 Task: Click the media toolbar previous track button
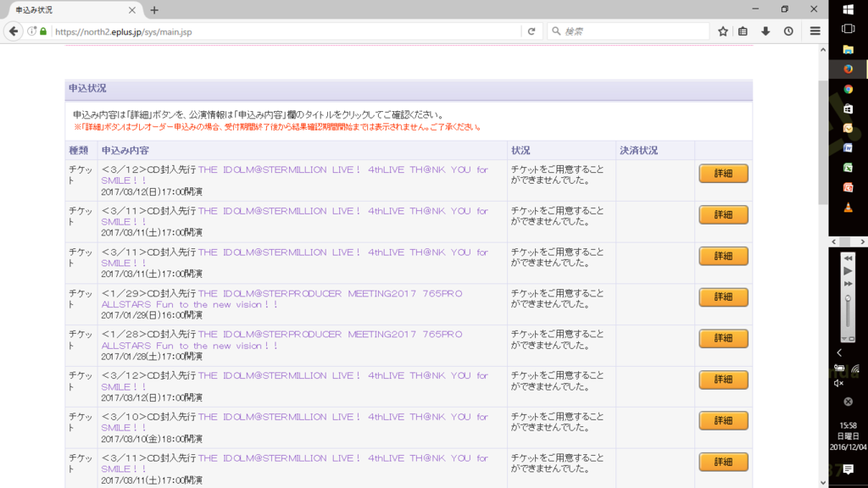click(x=848, y=258)
